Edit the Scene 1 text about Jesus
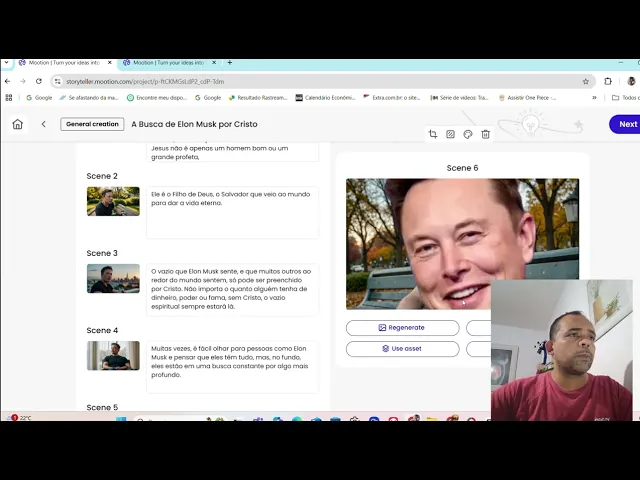This screenshot has width=640, height=480. pos(233,152)
